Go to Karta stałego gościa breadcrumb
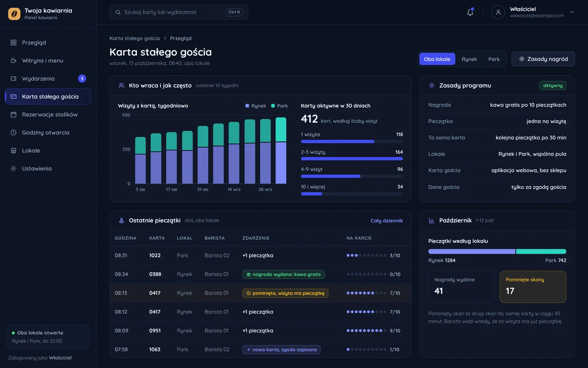 [135, 38]
